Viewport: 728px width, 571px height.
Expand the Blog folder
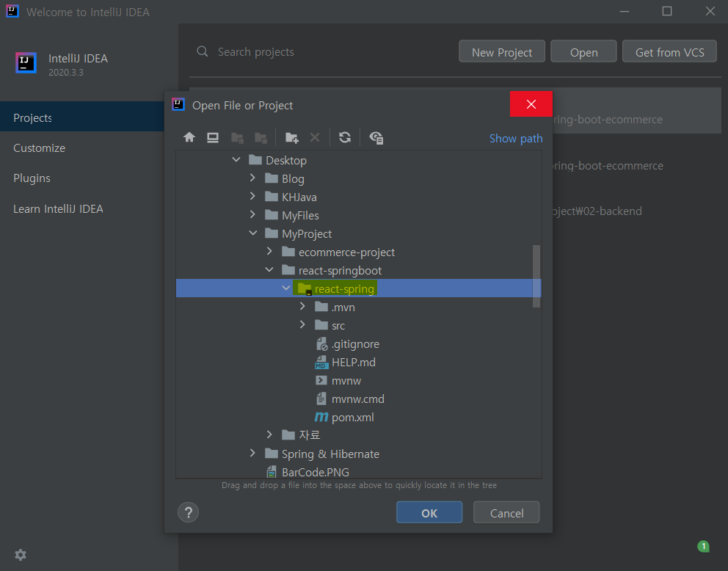(252, 178)
